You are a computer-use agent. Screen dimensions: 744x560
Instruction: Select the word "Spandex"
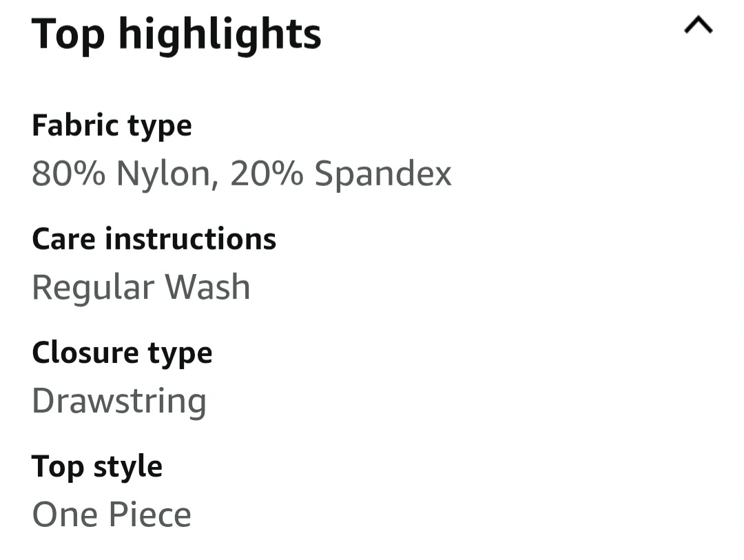[x=383, y=174]
